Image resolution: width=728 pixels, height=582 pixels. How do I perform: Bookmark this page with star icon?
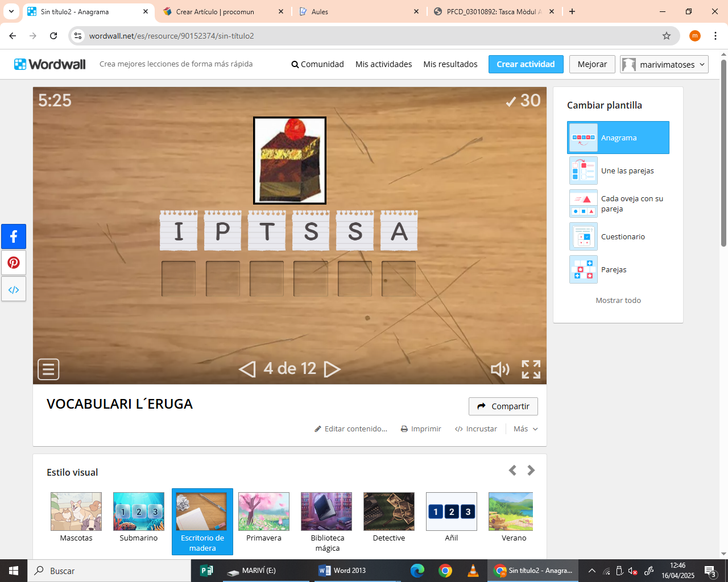point(667,36)
